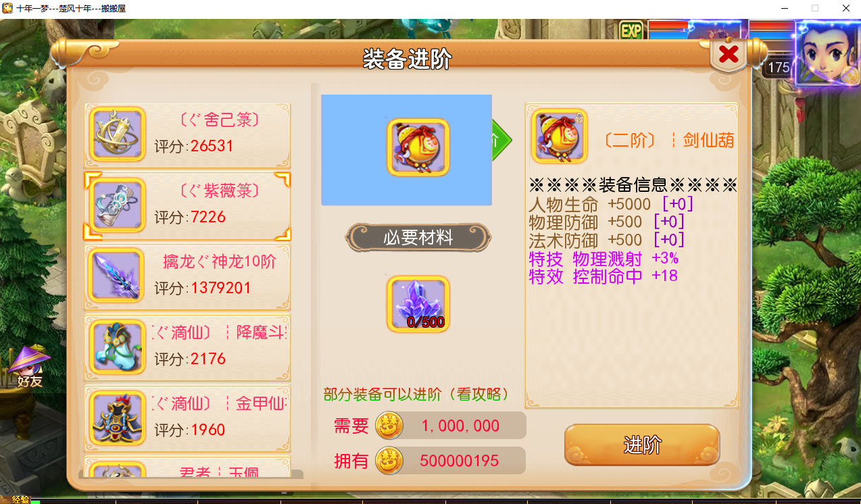Click the green arrow next to item slot
Screen dimensions: 861x504
coord(501,140)
